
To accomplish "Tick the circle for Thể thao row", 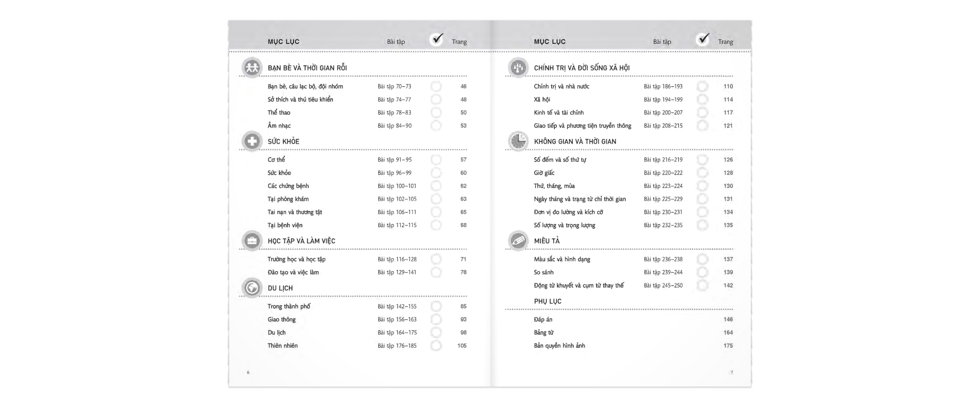I will tap(436, 112).
